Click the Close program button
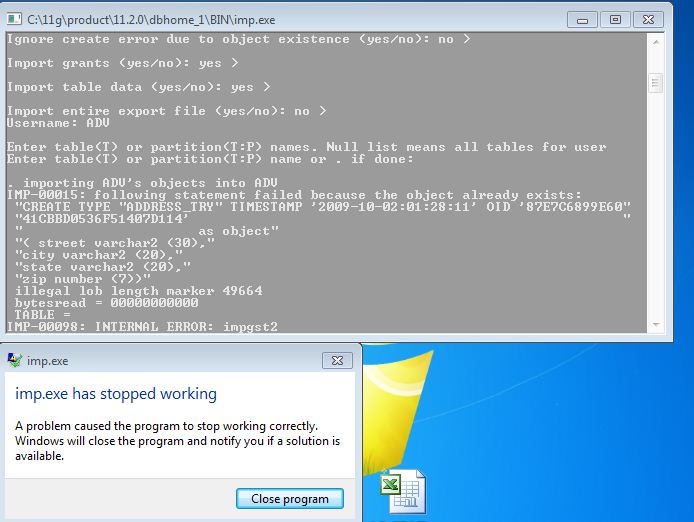This screenshot has height=522, width=694. point(289,499)
